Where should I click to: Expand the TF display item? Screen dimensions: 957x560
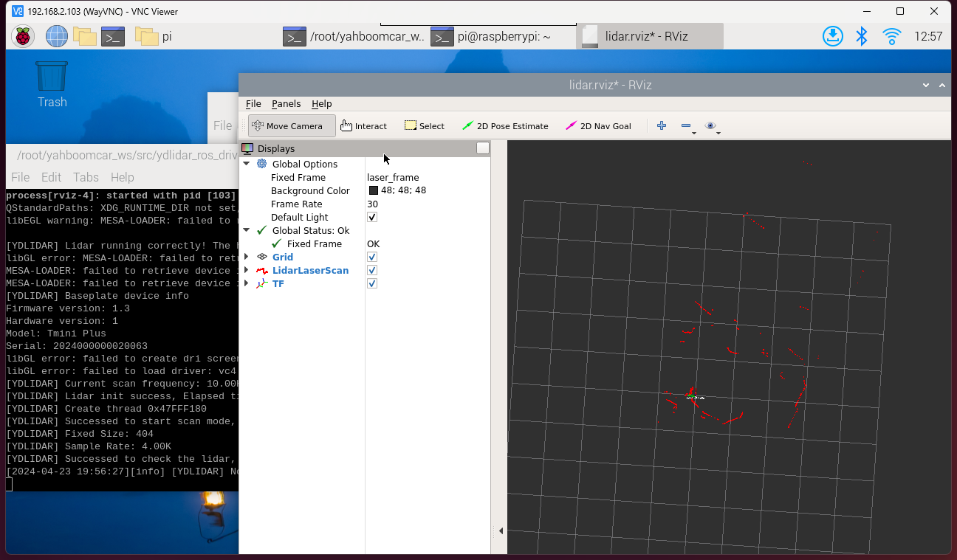(x=247, y=283)
